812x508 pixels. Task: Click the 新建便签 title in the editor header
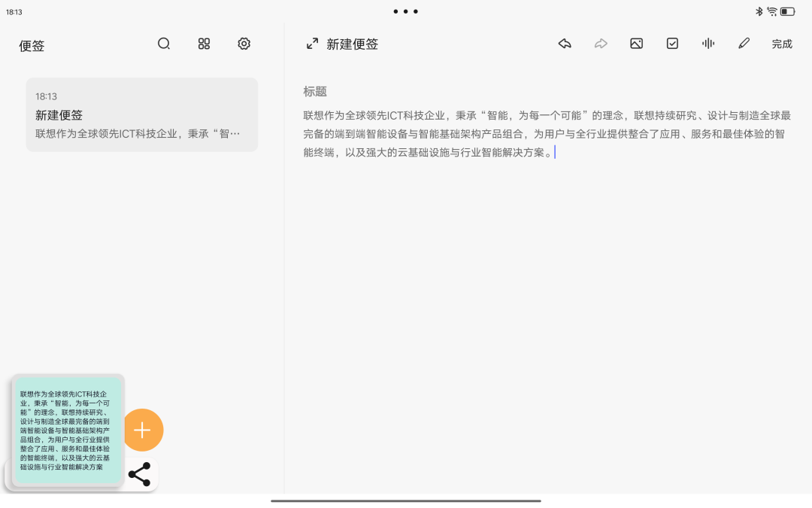(352, 44)
